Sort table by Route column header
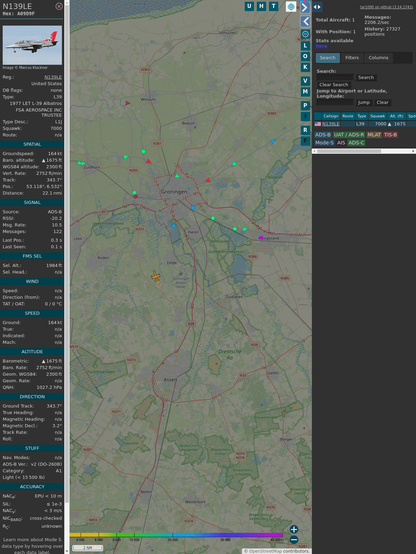Image resolution: width=416 pixels, height=554 pixels. (348, 116)
